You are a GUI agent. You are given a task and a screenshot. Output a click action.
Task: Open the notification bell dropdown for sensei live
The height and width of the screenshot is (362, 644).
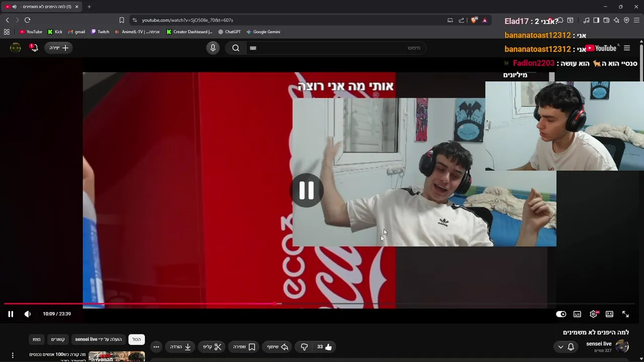point(566,347)
